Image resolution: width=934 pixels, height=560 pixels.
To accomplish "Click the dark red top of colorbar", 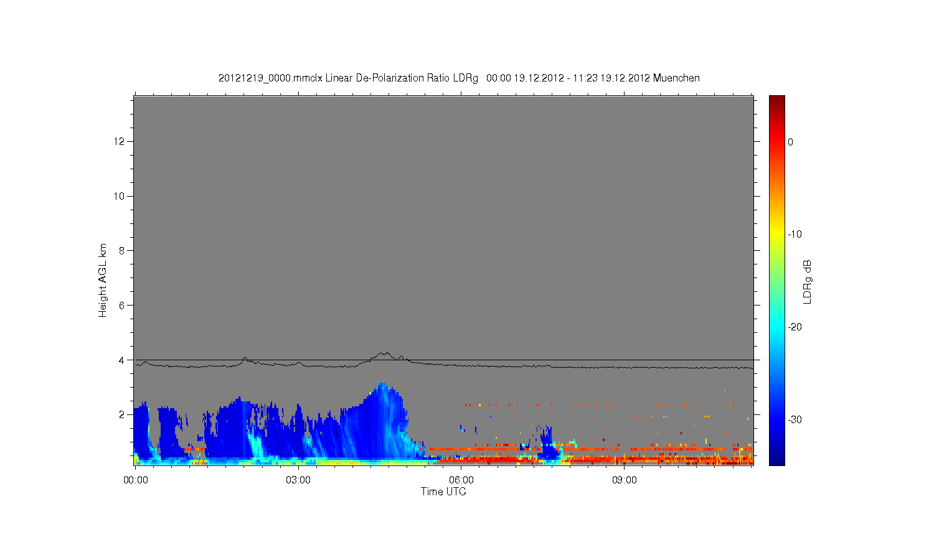I will 777,101.
